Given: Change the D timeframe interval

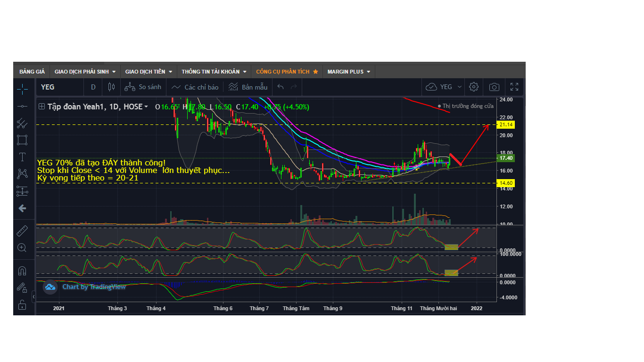Looking at the screenshot, I should pos(93,87).
